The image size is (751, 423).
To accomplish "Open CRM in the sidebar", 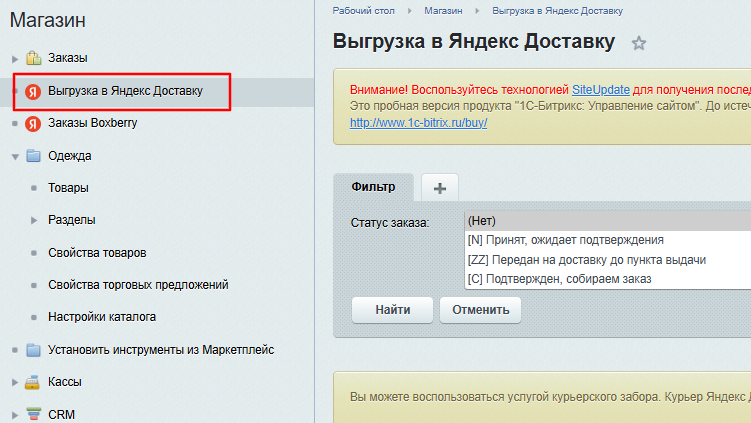I will tap(61, 414).
